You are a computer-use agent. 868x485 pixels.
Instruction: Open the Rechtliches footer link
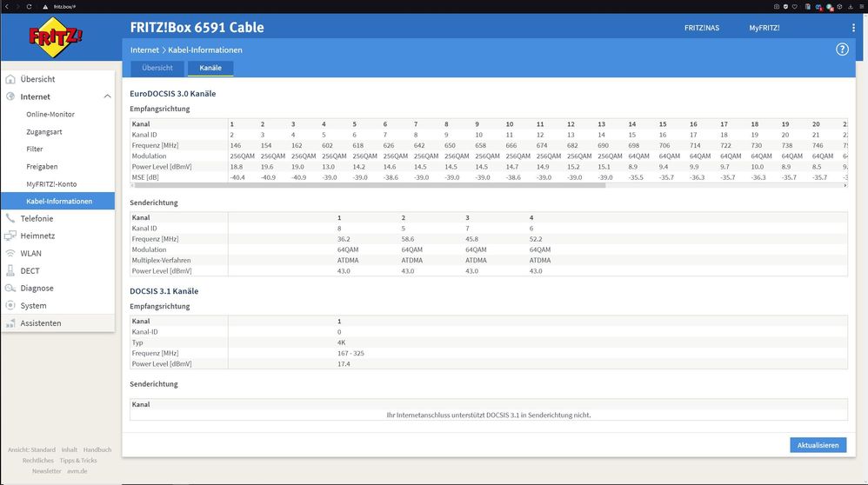(38, 460)
